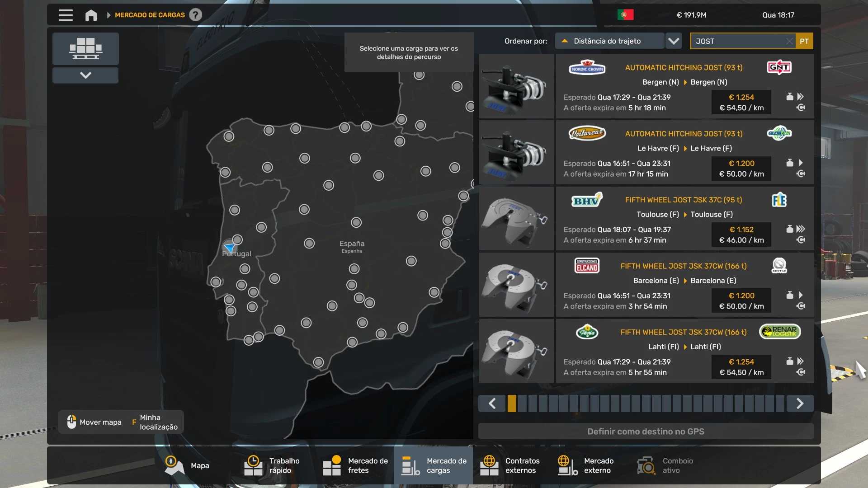Click the Renar Logistik company logo
The width and height of the screenshot is (868, 488).
pos(779,332)
